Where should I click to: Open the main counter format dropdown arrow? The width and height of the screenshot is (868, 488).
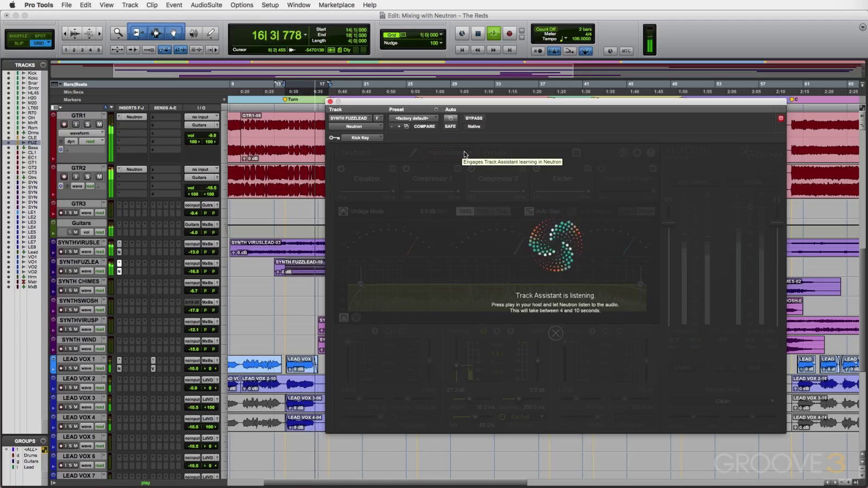point(305,36)
